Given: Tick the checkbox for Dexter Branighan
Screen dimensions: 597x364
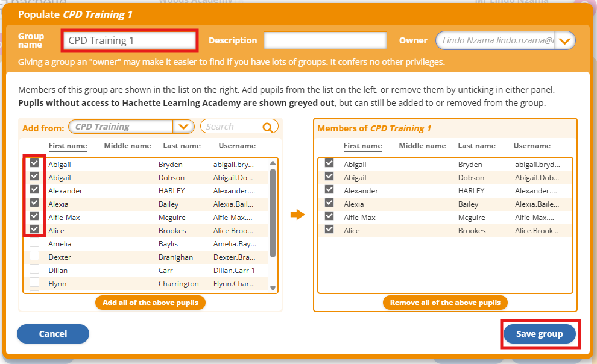Looking at the screenshot, I should (34, 256).
